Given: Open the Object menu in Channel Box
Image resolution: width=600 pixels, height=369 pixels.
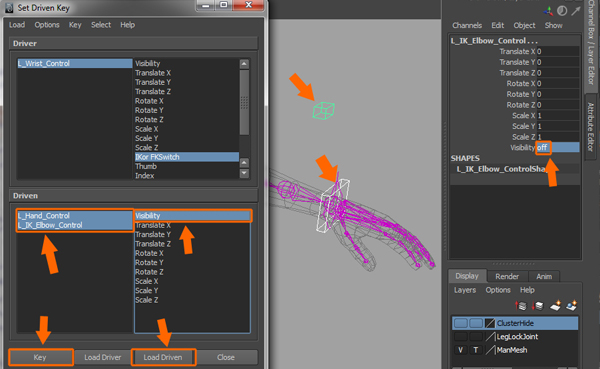Looking at the screenshot, I should 524,25.
